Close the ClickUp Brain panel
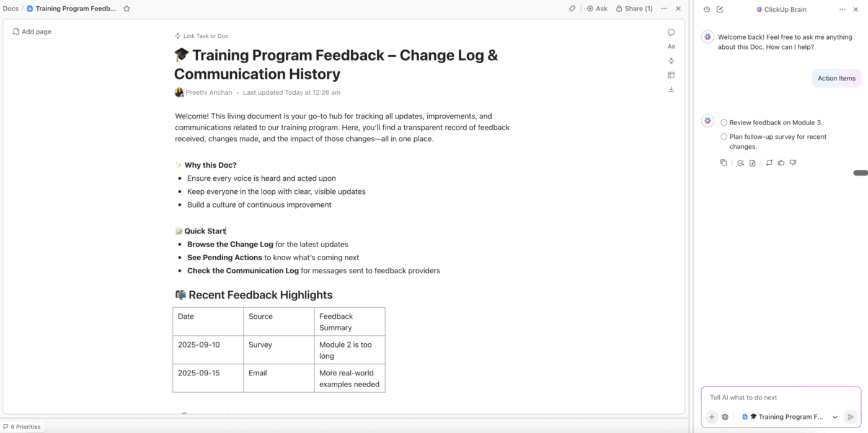Image resolution: width=868 pixels, height=433 pixels. coord(856,9)
